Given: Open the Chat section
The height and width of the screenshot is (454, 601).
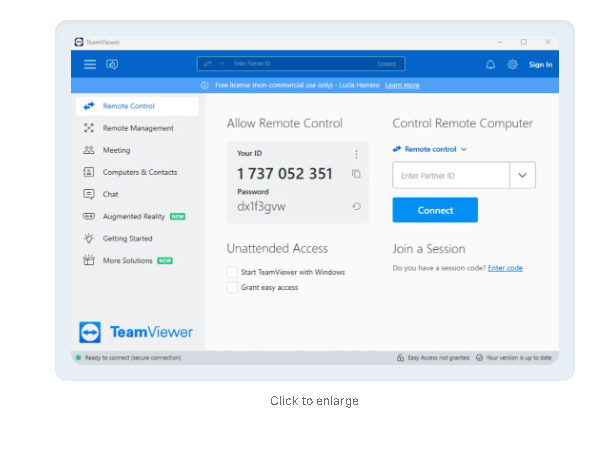Looking at the screenshot, I should coord(137,194).
